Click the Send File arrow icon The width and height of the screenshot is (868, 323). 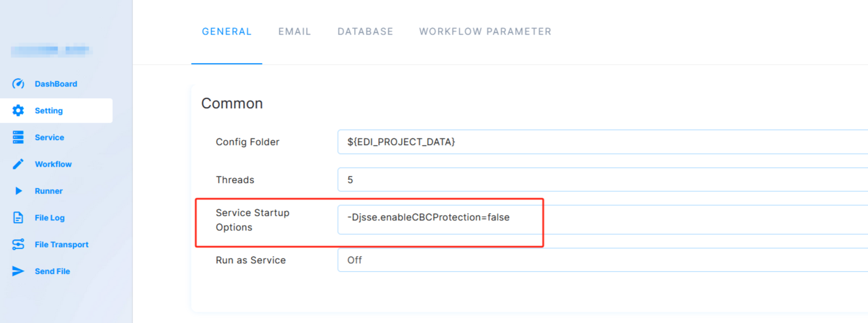point(17,271)
